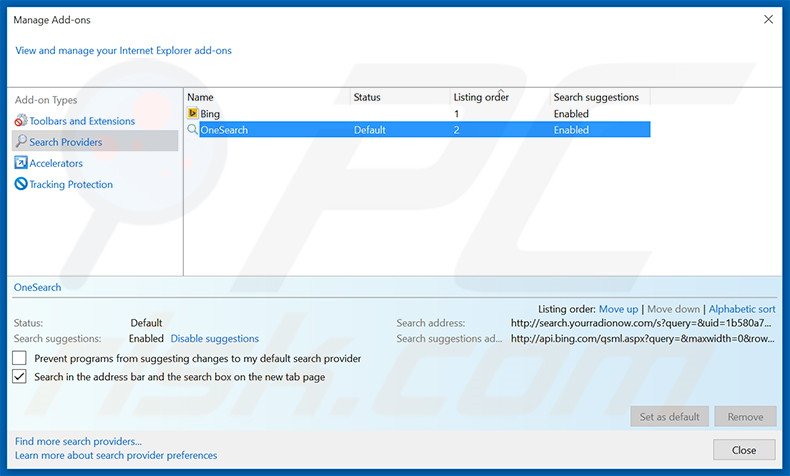The width and height of the screenshot is (790, 476).
Task: Click Default status of OneSearch row
Action: (369, 130)
